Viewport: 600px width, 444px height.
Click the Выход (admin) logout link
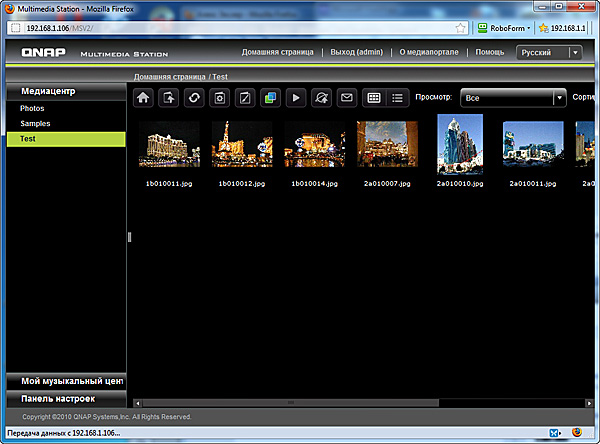click(x=354, y=52)
